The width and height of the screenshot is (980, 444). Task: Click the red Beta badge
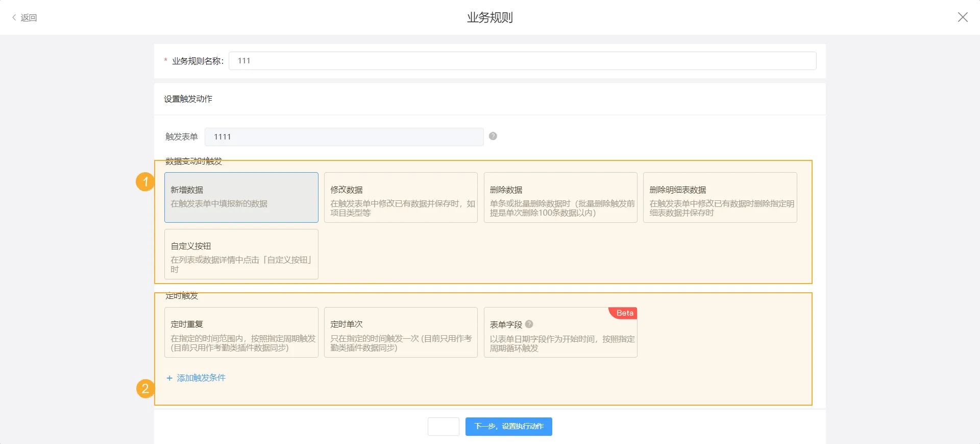pyautogui.click(x=624, y=313)
